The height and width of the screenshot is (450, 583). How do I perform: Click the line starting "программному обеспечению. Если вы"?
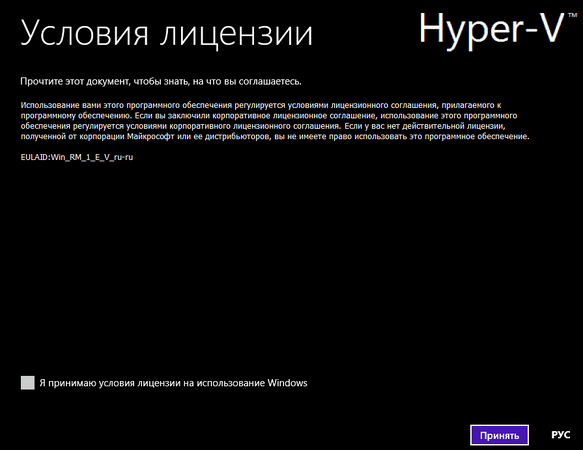(269, 116)
